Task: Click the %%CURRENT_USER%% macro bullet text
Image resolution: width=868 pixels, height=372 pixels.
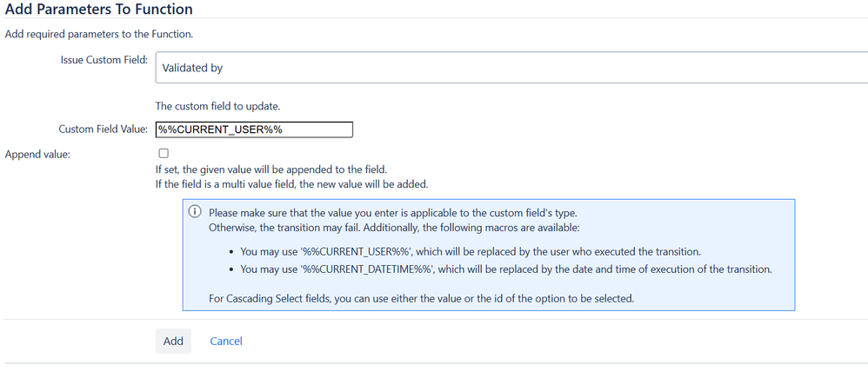Action: [471, 251]
